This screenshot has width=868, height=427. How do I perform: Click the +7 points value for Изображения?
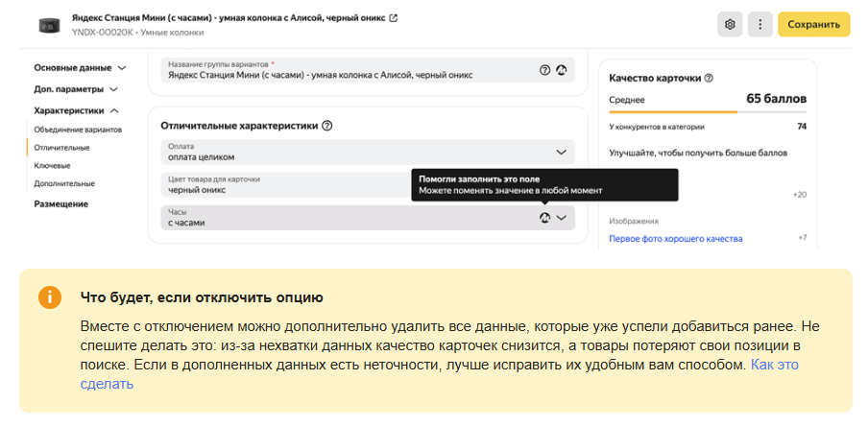coord(802,238)
